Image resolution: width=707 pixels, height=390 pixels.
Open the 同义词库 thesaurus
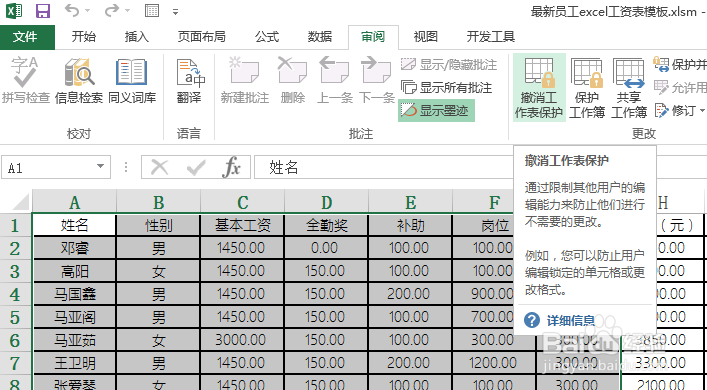pos(132,80)
